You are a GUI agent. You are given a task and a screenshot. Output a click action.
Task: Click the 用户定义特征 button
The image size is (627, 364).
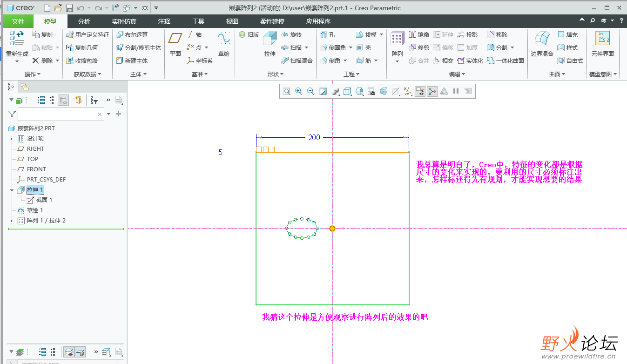pyautogui.click(x=88, y=34)
